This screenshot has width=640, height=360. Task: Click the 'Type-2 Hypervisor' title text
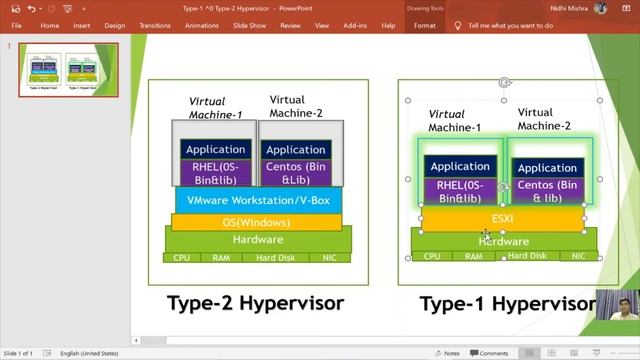[x=256, y=303]
